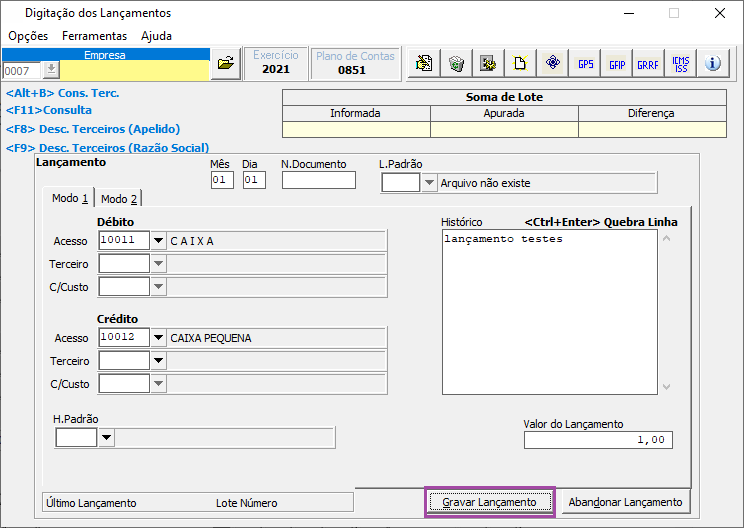Open the GRRF toolbar button
Image resolution: width=744 pixels, height=528 pixels.
point(648,63)
